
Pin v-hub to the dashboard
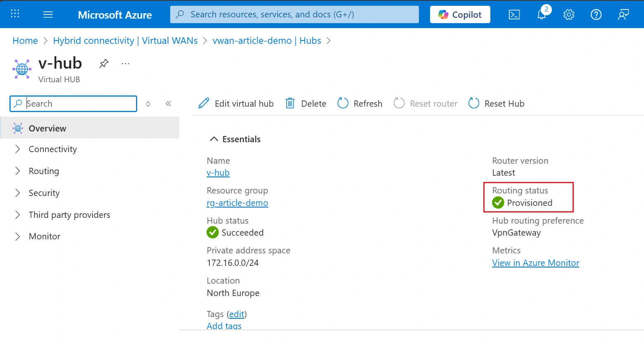(104, 64)
